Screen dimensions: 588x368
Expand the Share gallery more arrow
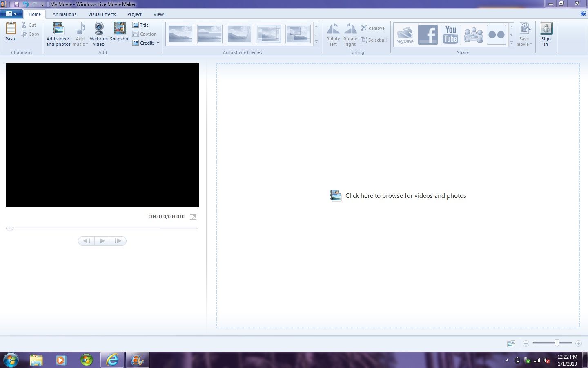point(511,43)
